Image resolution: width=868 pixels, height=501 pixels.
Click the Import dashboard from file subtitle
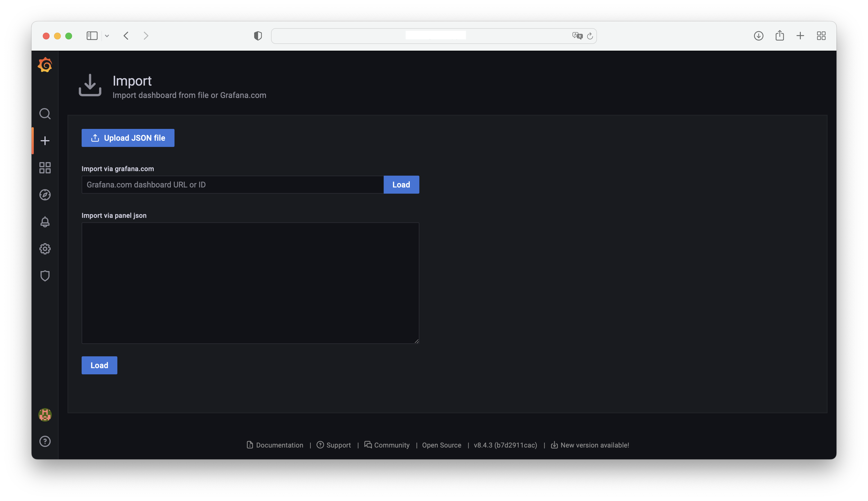[x=189, y=95]
